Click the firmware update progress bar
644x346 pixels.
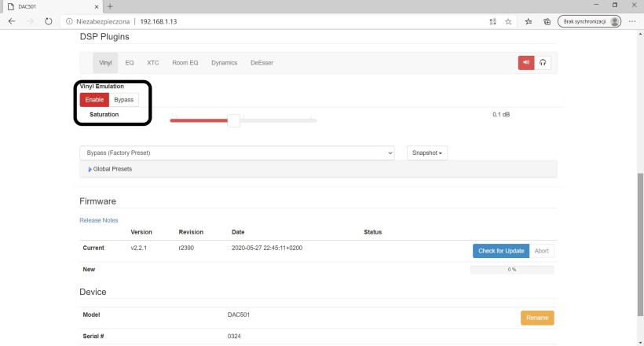click(x=512, y=270)
